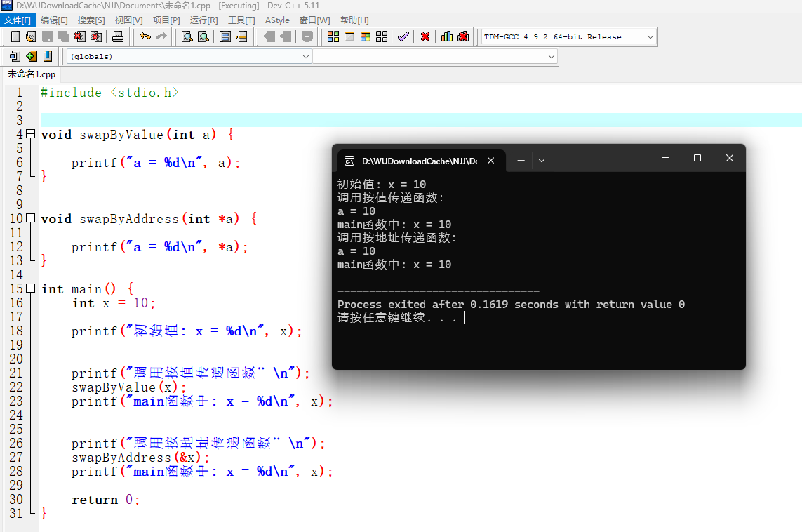802x532 pixels.
Task: Click the Open file toolbar icon
Action: (31, 36)
